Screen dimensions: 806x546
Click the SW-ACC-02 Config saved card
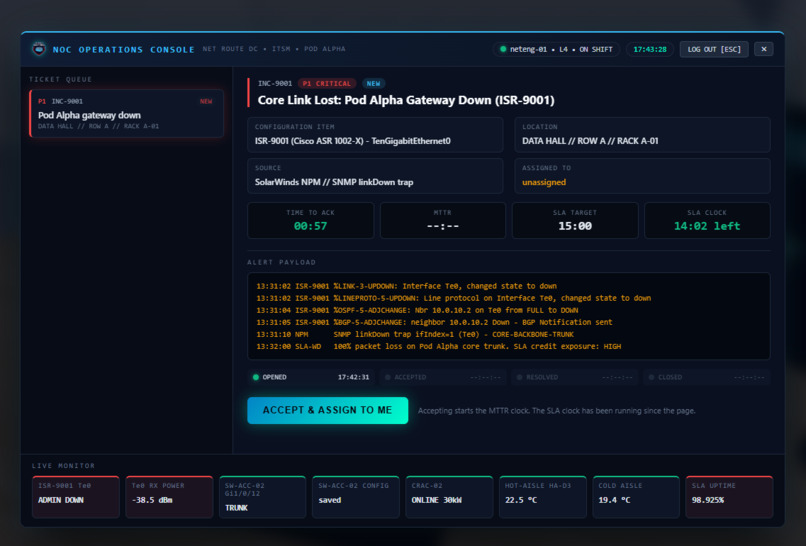tap(356, 497)
